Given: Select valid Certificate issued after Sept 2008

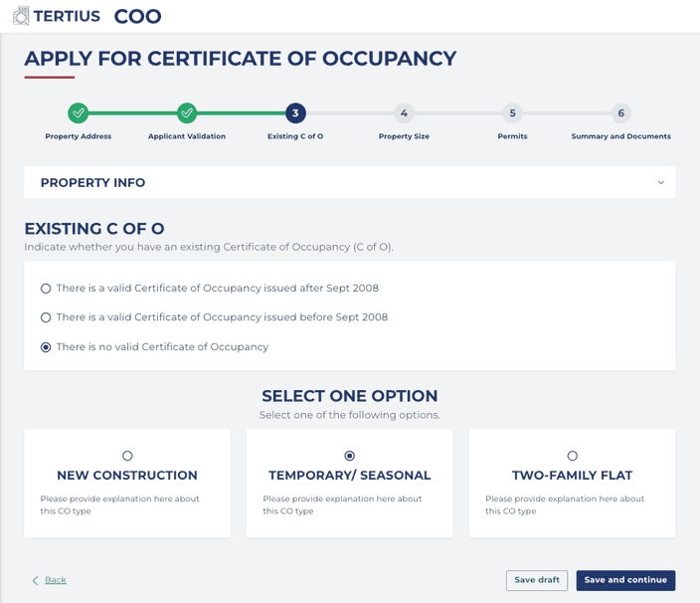Looking at the screenshot, I should tap(46, 289).
